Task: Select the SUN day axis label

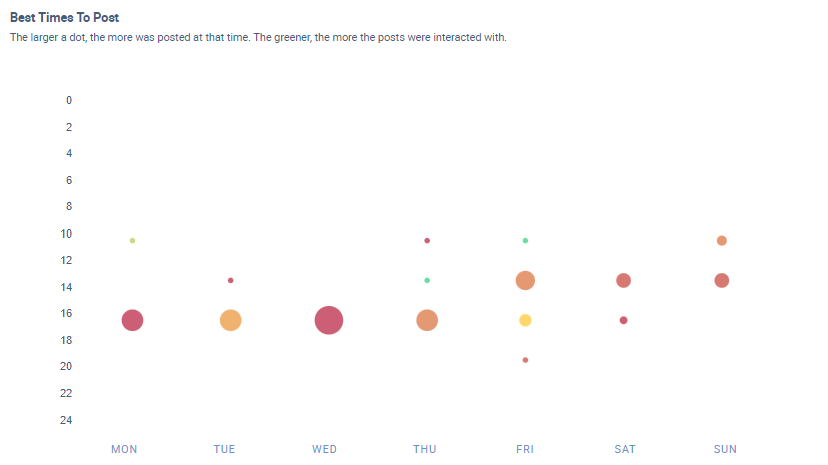Action: [725, 450]
